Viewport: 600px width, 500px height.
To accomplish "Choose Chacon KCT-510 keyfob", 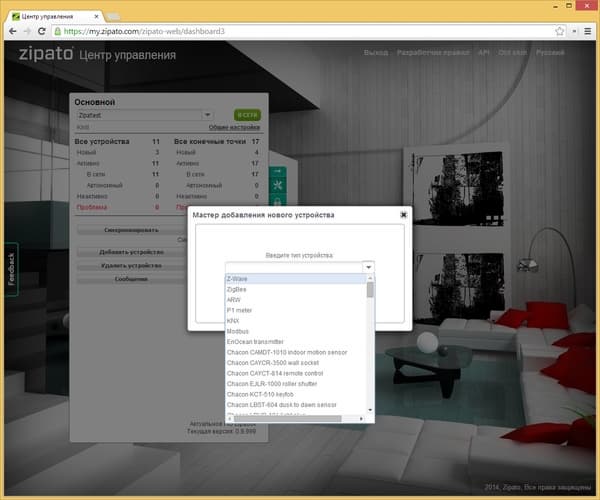I will tap(296, 394).
